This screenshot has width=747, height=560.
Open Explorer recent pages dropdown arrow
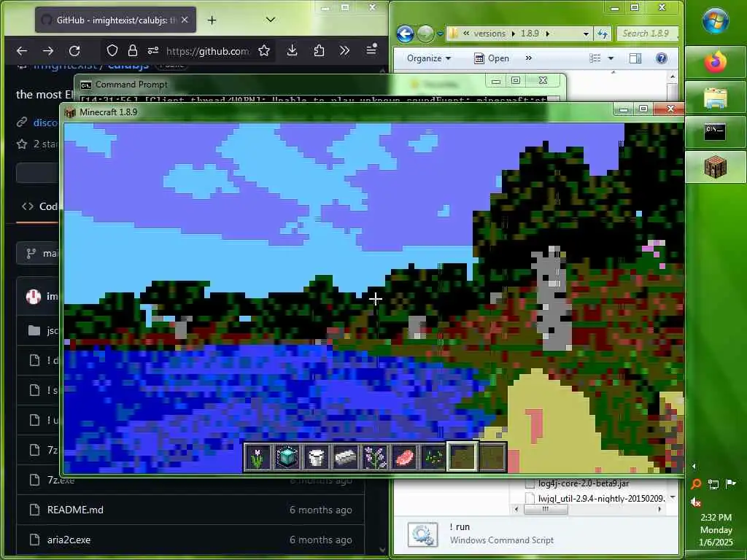[x=440, y=34]
